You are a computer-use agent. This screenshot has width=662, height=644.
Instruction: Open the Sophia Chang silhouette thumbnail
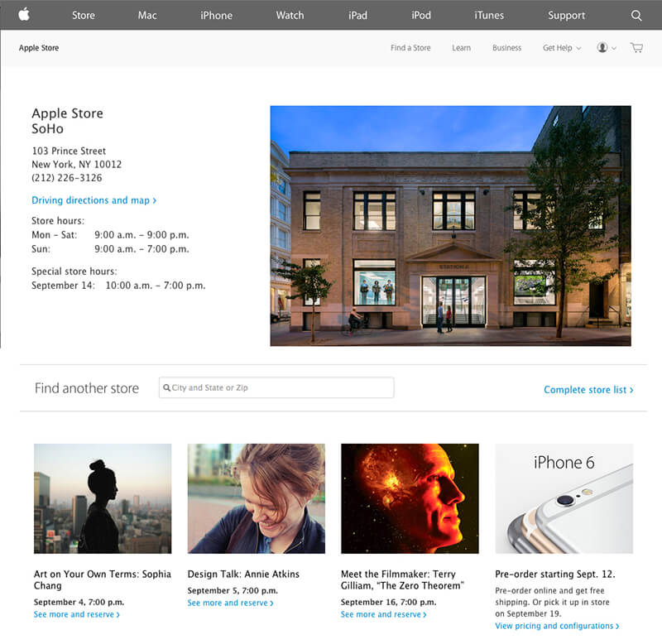pyautogui.click(x=103, y=498)
